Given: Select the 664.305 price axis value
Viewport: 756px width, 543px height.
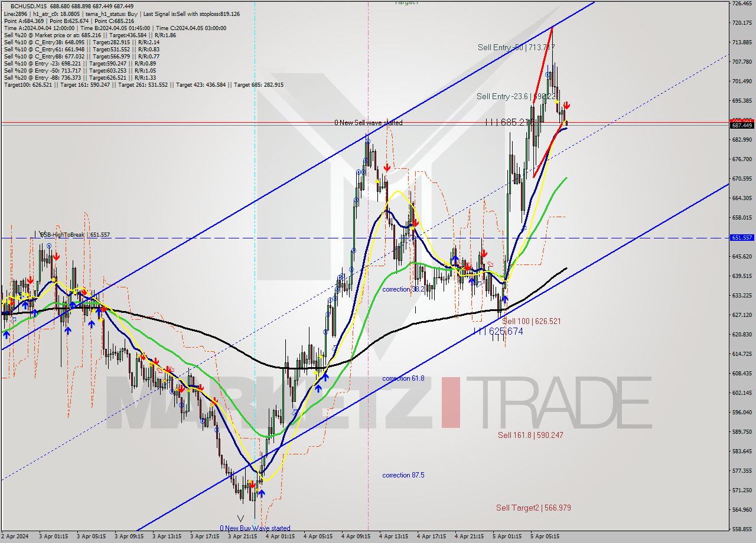Looking at the screenshot, I should pyautogui.click(x=742, y=198).
